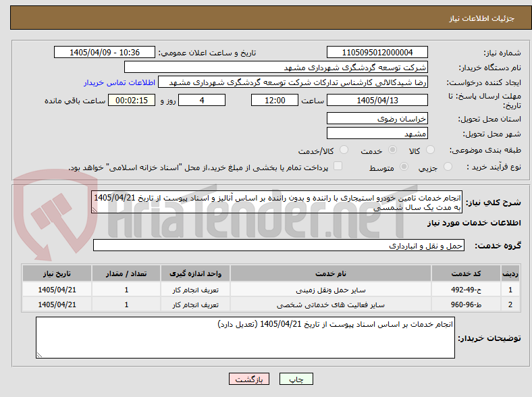Toggle the اسناد خزانه اسلامی payment checkbox

[338, 166]
